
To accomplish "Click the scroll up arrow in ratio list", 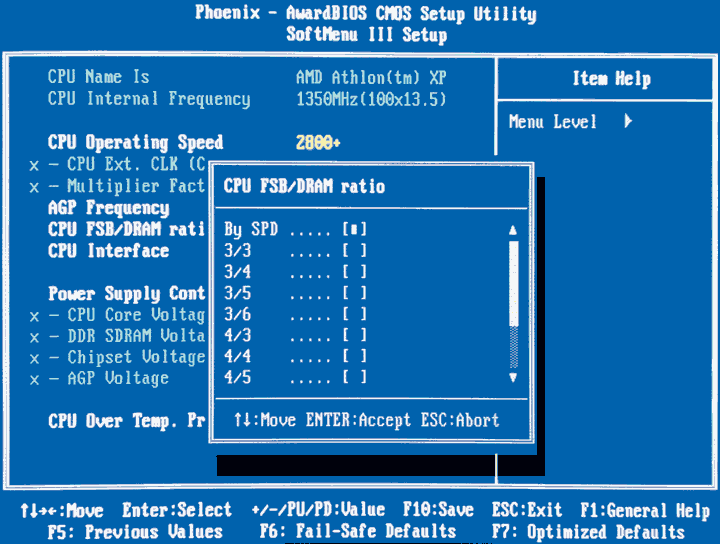I will pos(514,230).
